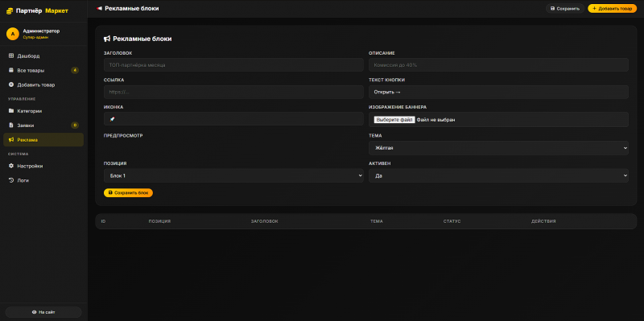Click the Администратор avatar circle
This screenshot has height=321, width=644.
(x=13, y=34)
